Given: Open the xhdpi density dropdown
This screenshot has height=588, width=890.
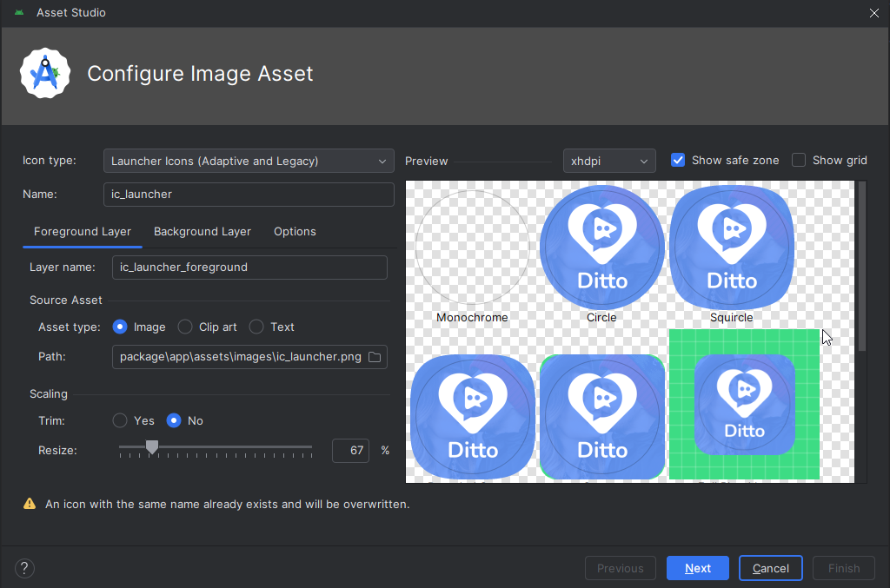Looking at the screenshot, I should point(609,162).
